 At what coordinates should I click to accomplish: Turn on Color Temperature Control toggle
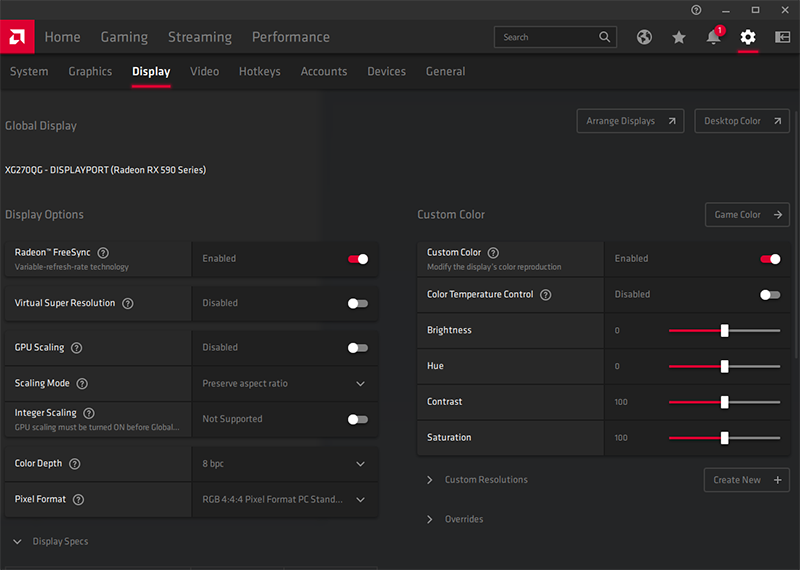[x=770, y=295]
